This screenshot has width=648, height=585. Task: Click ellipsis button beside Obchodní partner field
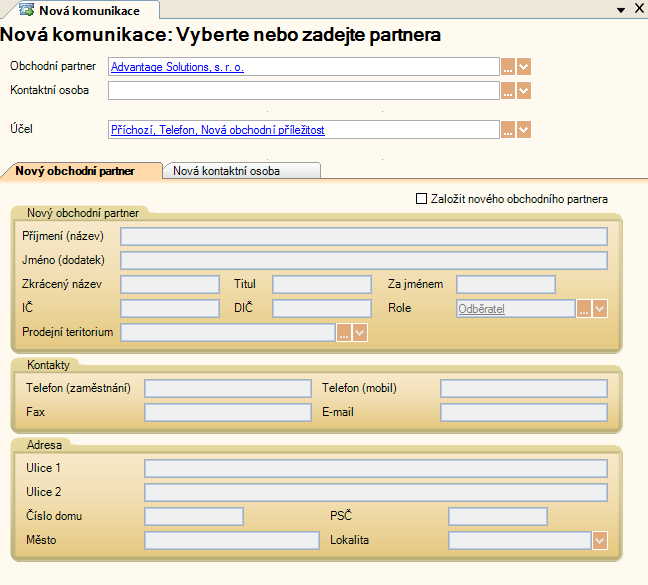[508, 67]
